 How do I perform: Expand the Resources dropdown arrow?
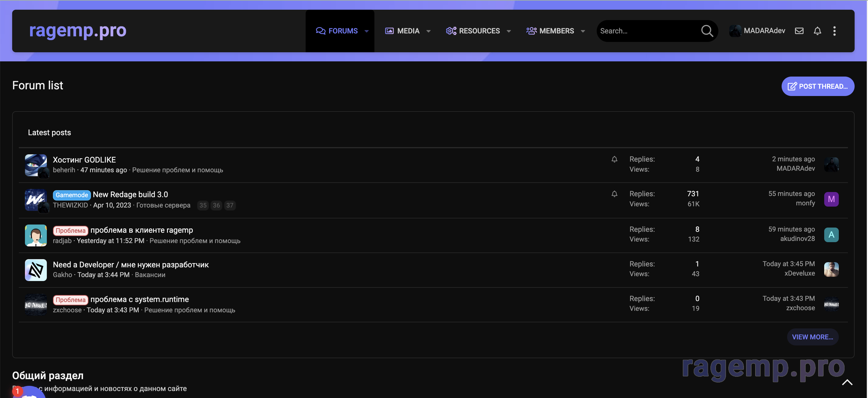(509, 31)
